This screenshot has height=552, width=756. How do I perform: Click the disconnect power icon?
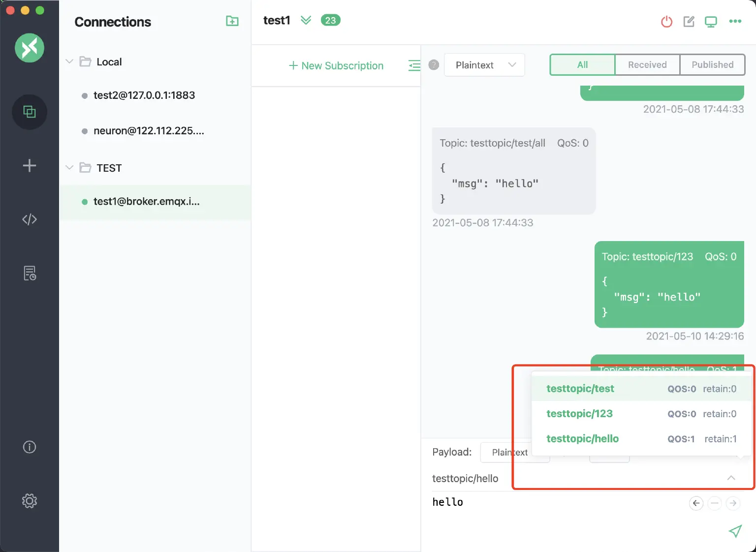pyautogui.click(x=666, y=22)
